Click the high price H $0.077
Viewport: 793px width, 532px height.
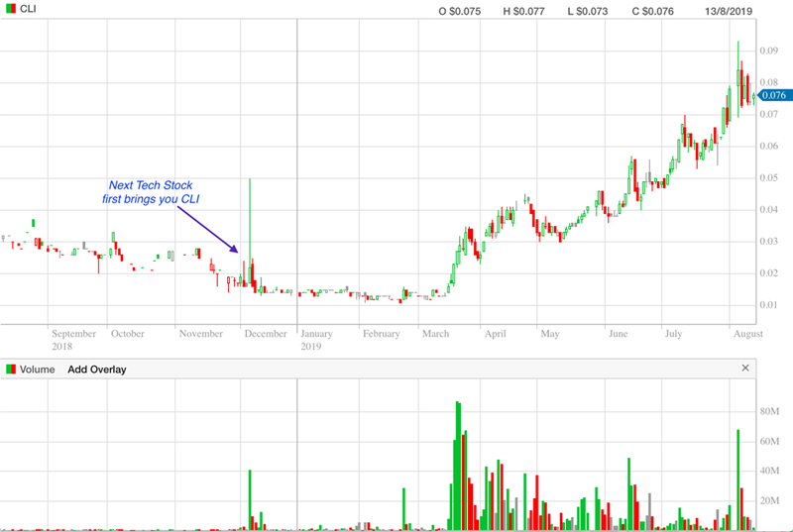click(523, 11)
